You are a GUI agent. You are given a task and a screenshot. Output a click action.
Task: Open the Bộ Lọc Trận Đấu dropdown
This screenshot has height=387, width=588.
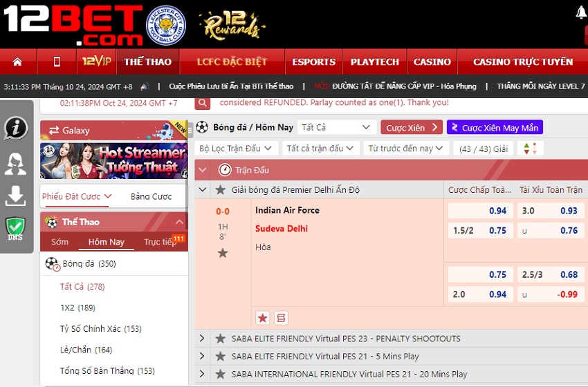click(x=237, y=149)
